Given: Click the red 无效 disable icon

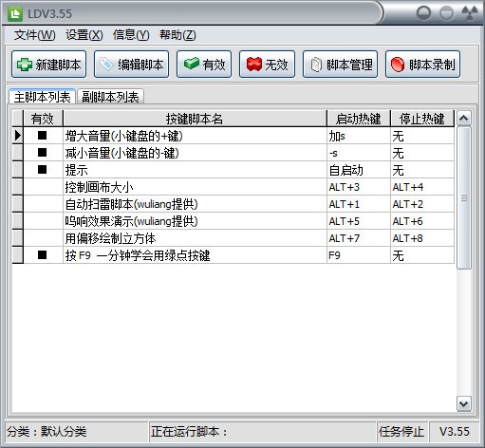Looking at the screenshot, I should (254, 64).
